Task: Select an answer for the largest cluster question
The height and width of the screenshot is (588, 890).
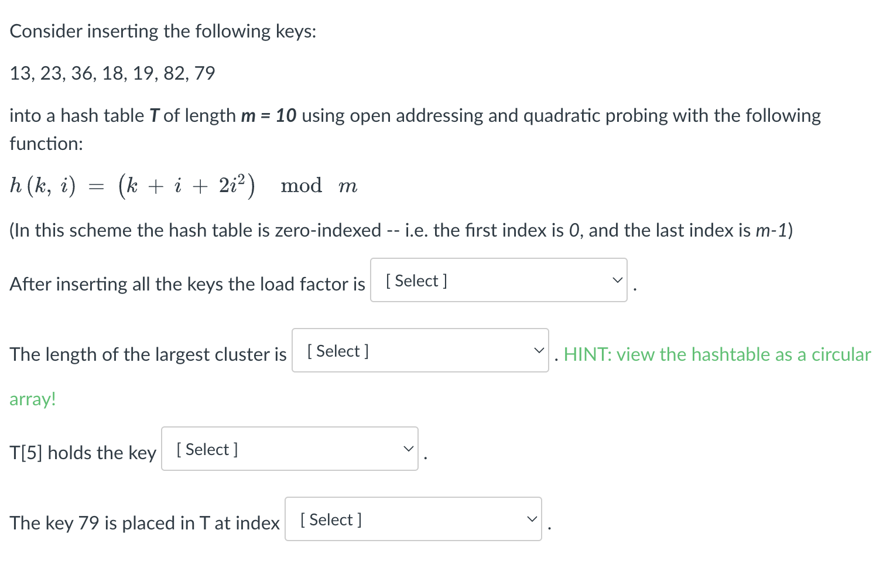Action: click(419, 350)
